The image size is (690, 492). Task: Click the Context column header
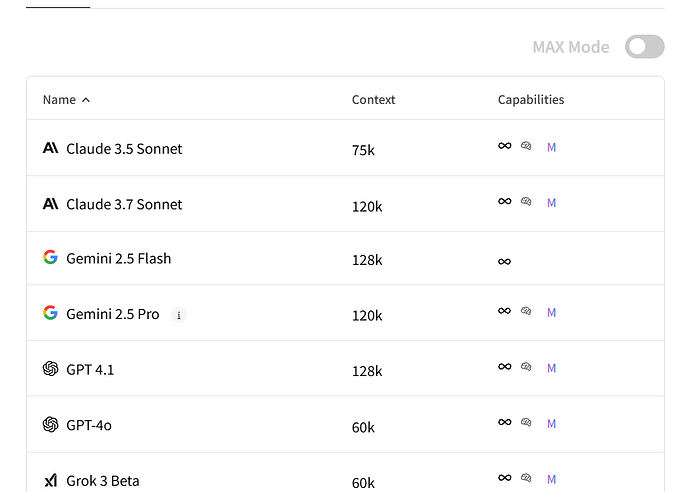tap(373, 99)
